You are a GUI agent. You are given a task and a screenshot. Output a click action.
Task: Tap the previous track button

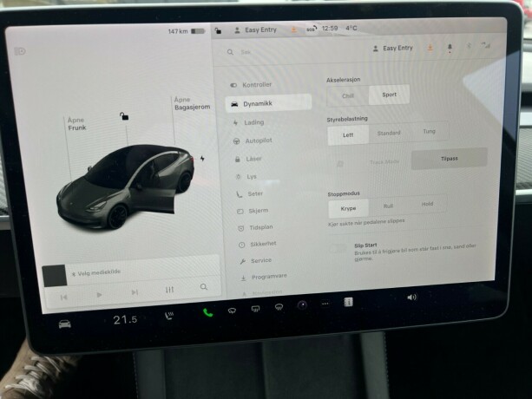(x=63, y=298)
